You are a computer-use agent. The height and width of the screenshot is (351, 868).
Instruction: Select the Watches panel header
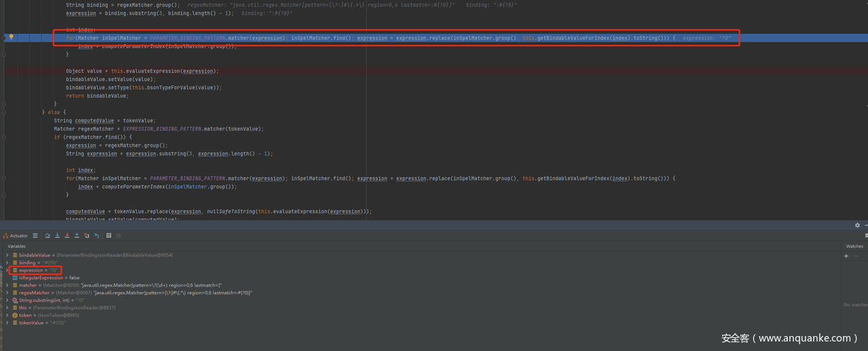coord(854,246)
